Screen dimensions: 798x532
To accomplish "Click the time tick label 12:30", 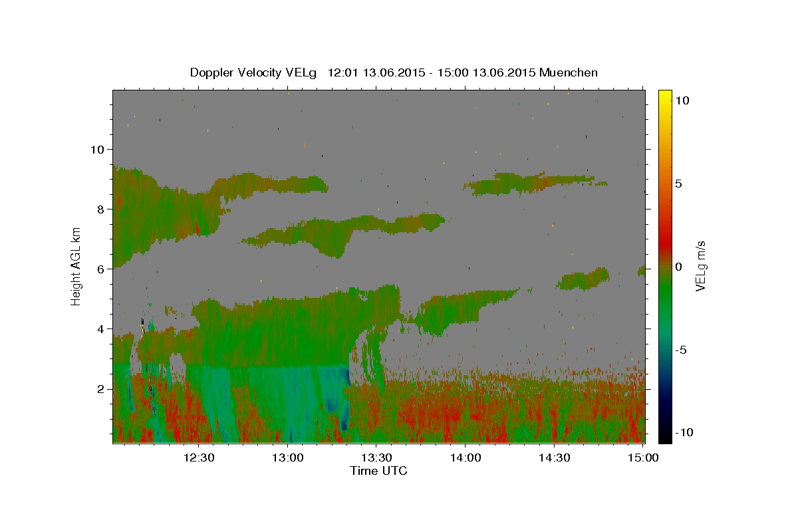I will [198, 458].
